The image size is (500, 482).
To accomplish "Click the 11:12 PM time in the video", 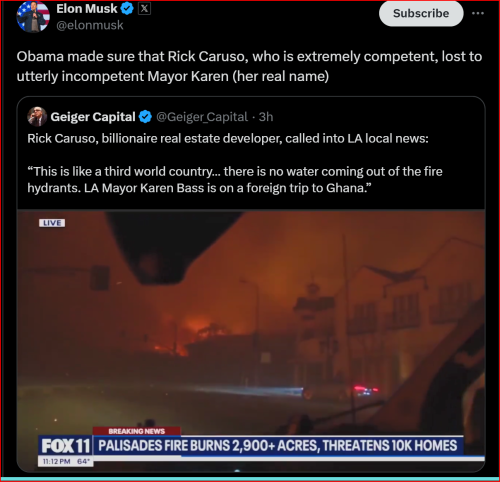I will [56, 462].
